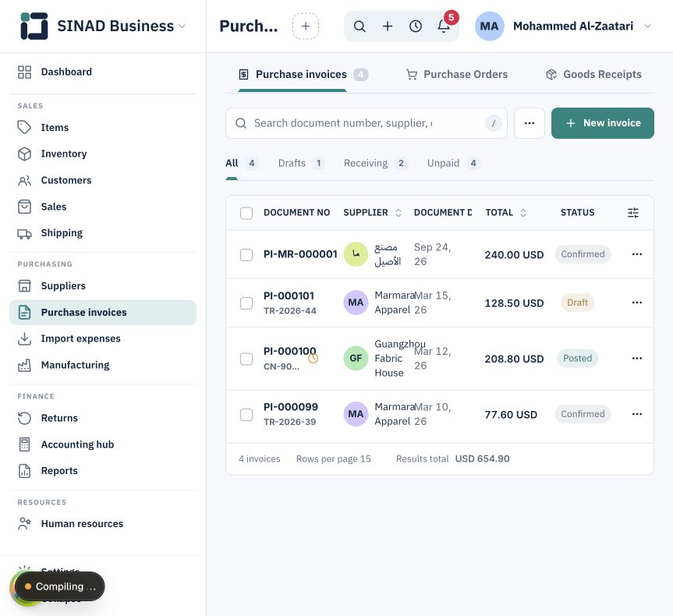This screenshot has width=673, height=616.
Task: Open the notifications bell
Action: tap(444, 27)
